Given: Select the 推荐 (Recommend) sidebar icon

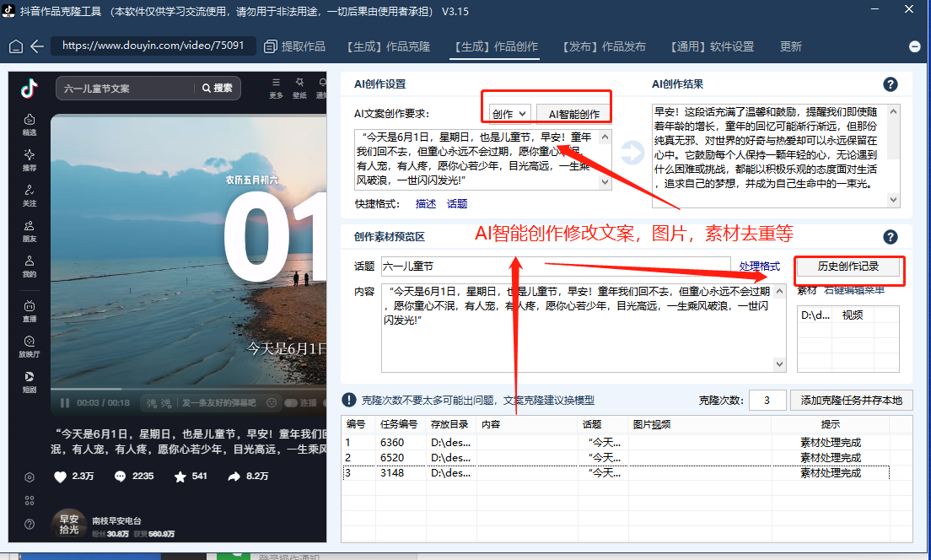Looking at the screenshot, I should coord(28,161).
